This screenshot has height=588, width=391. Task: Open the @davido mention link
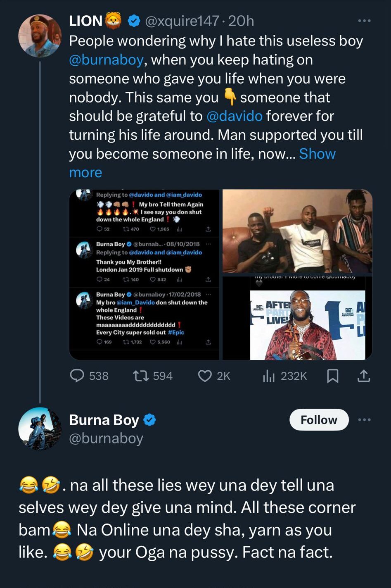(234, 116)
